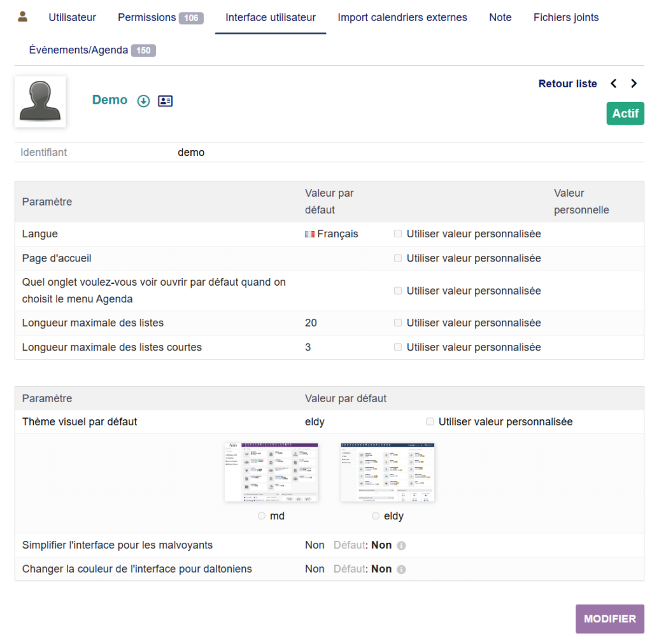Click info icon beside malvoyants default value

(401, 545)
